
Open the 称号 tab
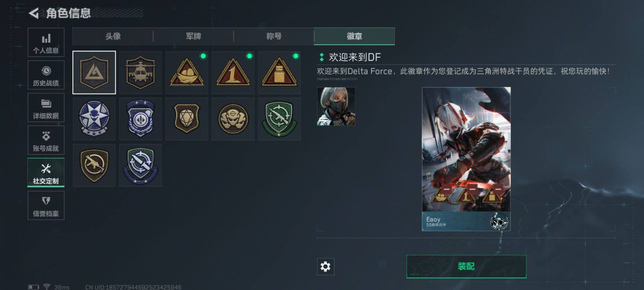274,36
